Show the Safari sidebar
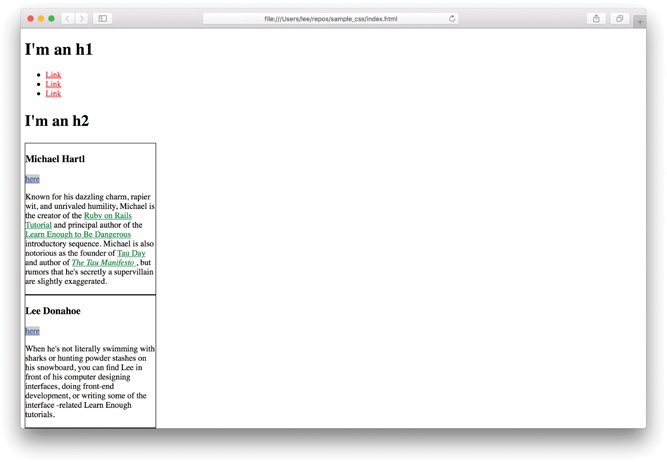The height and width of the screenshot is (462, 667). (x=102, y=19)
